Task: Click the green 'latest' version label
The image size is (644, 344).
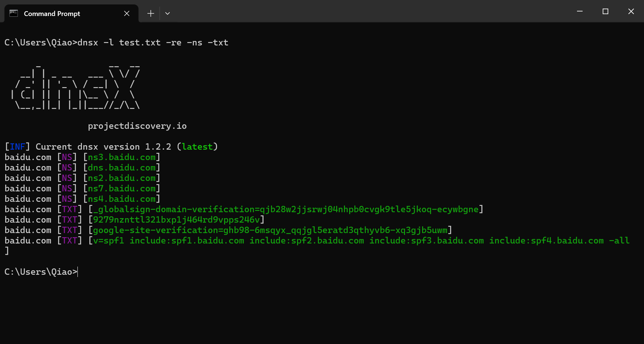Action: tap(197, 147)
